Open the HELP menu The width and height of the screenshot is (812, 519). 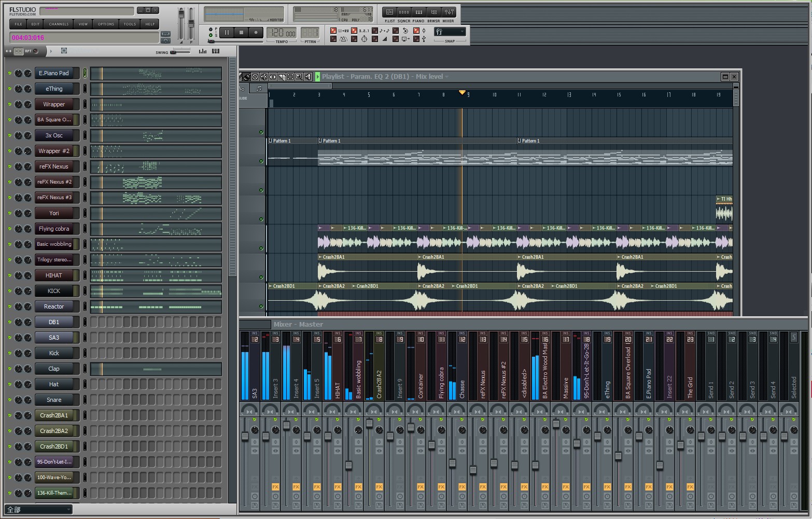(150, 24)
